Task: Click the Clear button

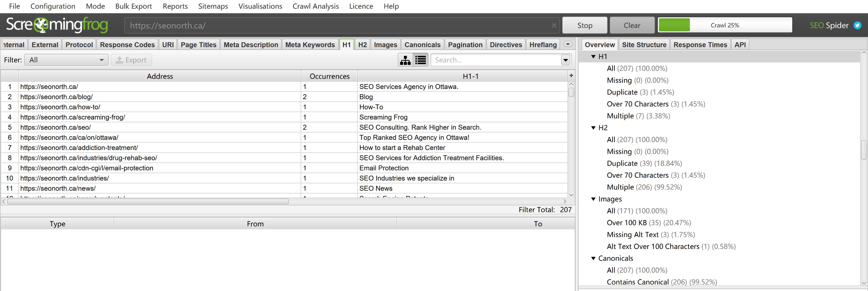Action: tap(632, 25)
